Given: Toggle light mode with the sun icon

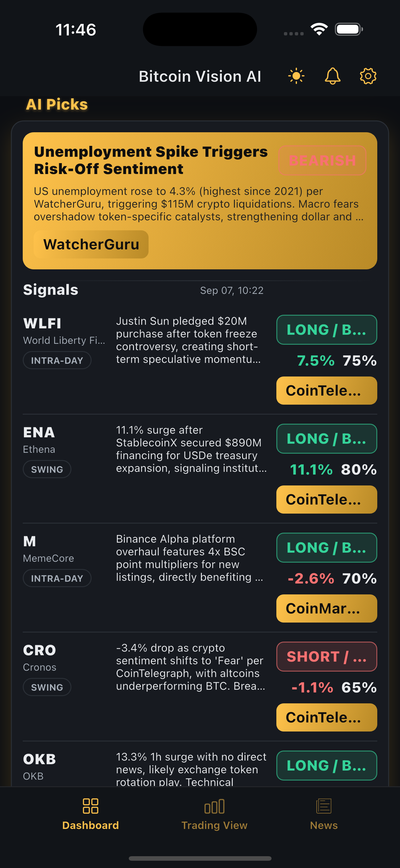Looking at the screenshot, I should (x=296, y=76).
